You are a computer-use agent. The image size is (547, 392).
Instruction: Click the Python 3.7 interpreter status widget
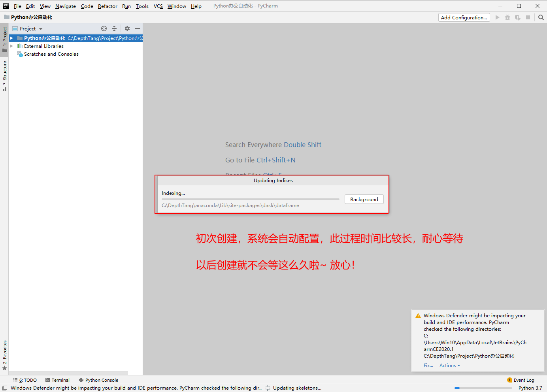pos(530,388)
